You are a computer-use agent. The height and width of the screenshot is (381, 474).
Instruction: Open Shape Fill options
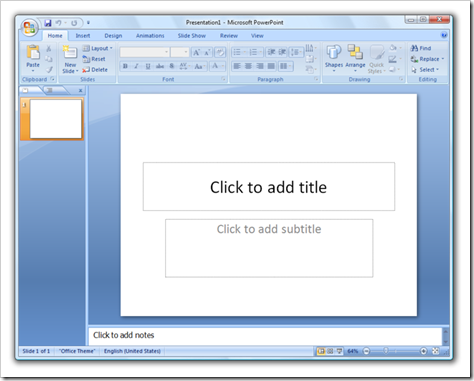(x=394, y=48)
